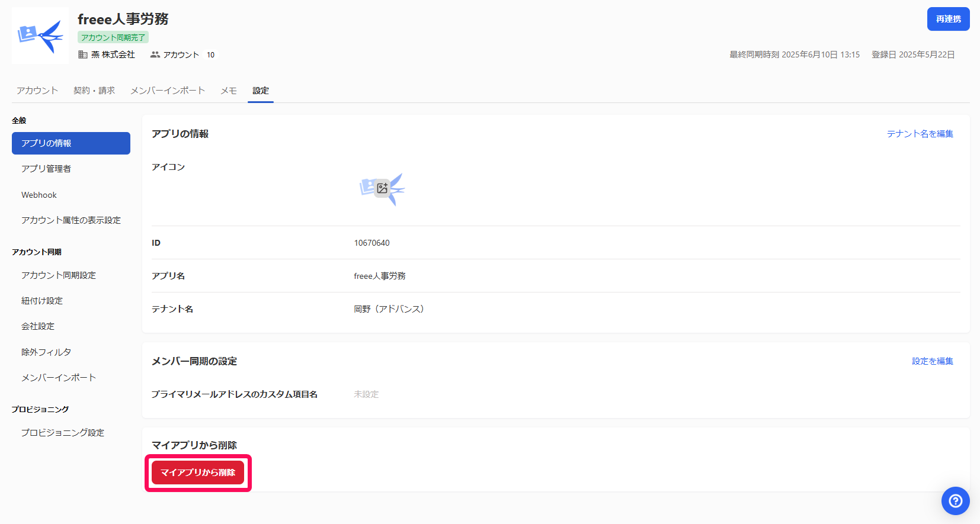
Task: Click the 未設定 value for primary email
Action: click(x=366, y=394)
